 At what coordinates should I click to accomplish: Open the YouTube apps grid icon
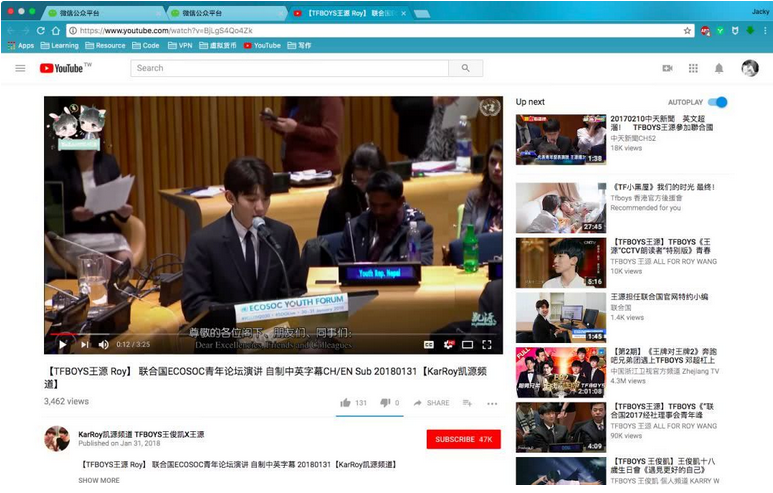click(693, 68)
